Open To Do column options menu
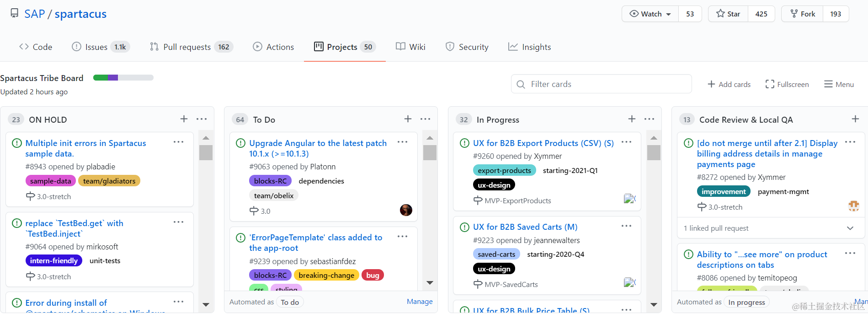Image resolution: width=868 pixels, height=314 pixels. point(426,119)
